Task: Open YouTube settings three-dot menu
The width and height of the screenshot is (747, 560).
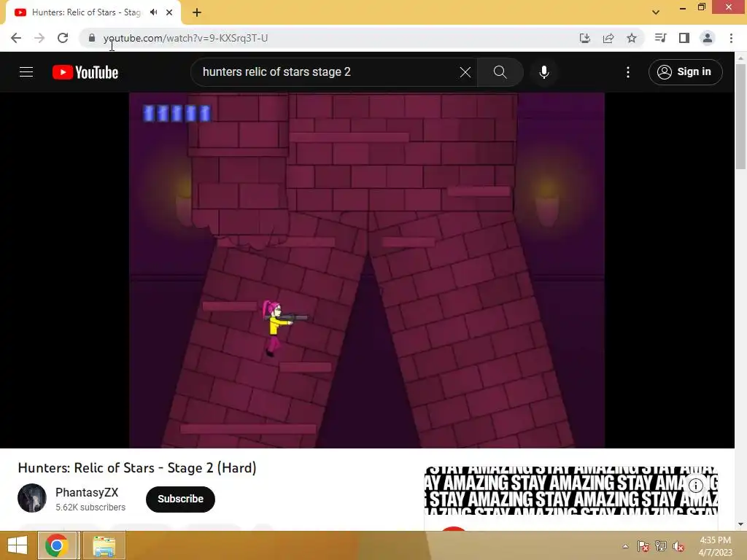Action: [x=628, y=72]
